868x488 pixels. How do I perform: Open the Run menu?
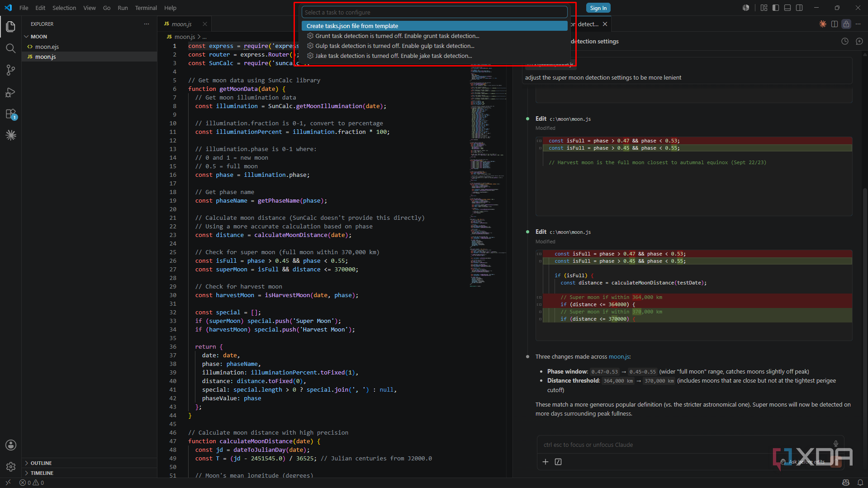[123, 8]
